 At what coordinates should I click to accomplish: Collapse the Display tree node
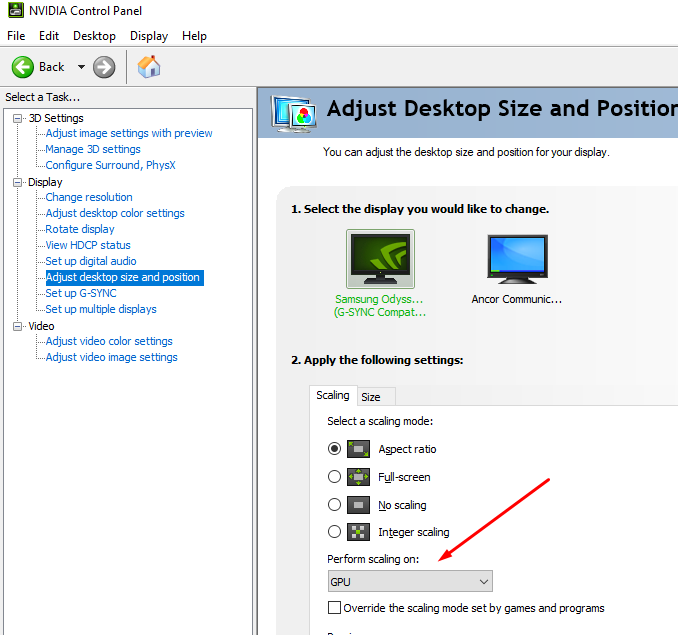click(17, 182)
